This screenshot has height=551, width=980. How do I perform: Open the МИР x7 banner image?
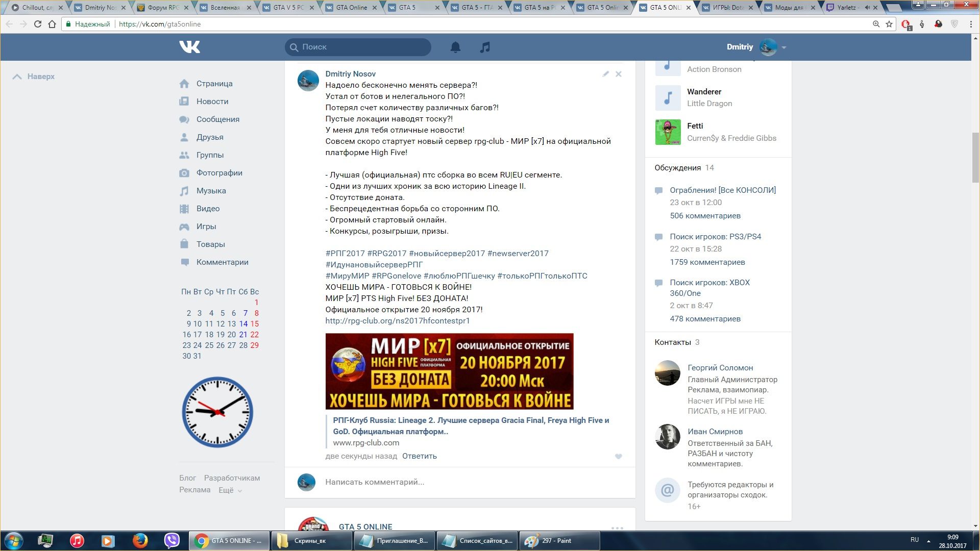click(449, 371)
